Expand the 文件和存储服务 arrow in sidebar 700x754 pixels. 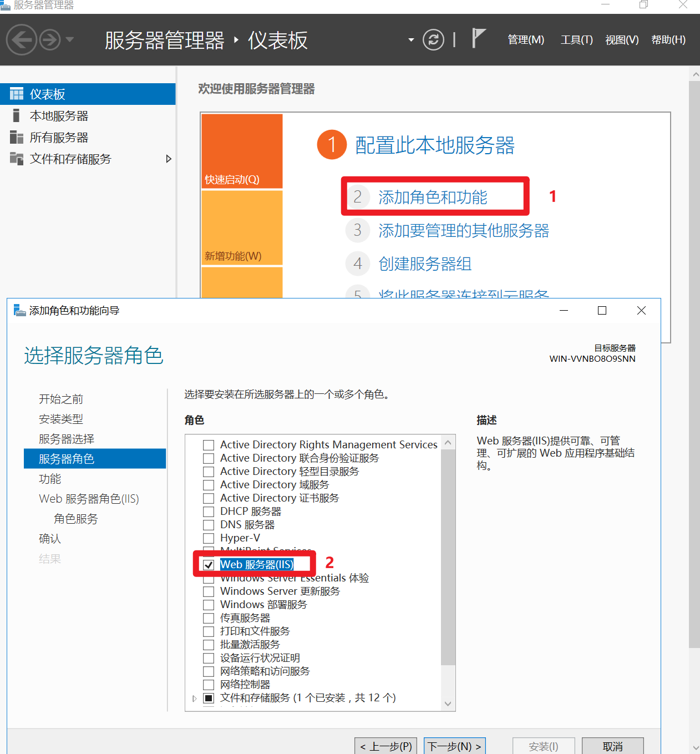point(169,159)
